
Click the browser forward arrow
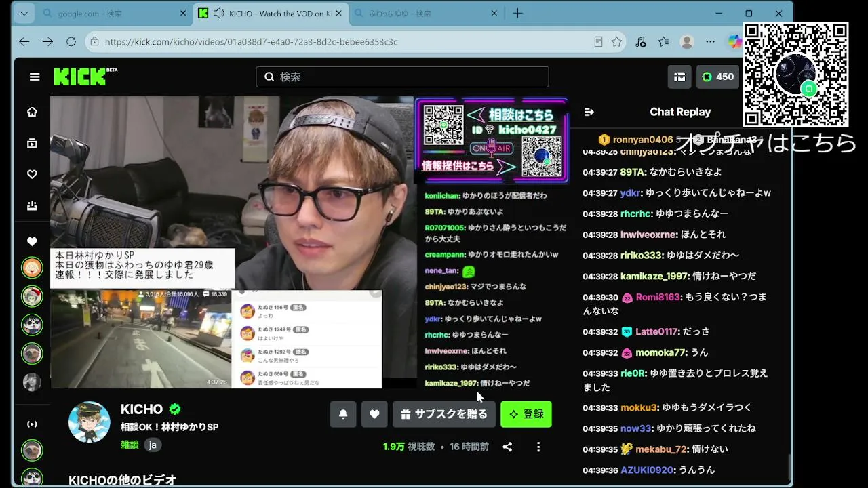coord(47,42)
